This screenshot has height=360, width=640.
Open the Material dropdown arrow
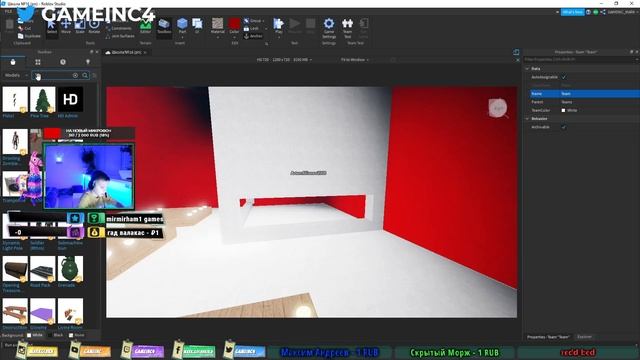coord(218,38)
